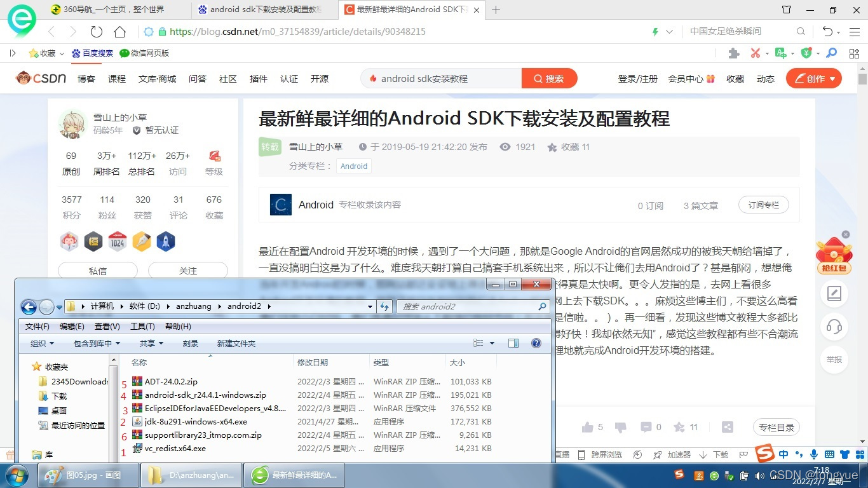Viewport: 868px width, 488px height.
Task: Select file ADT-24.0.2.zip
Action: pyautogui.click(x=171, y=382)
